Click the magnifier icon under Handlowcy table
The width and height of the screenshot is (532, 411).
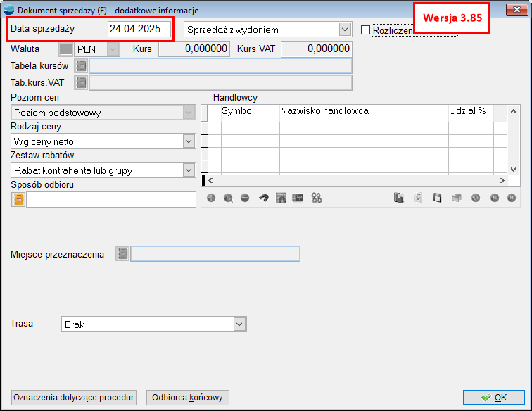(x=228, y=198)
